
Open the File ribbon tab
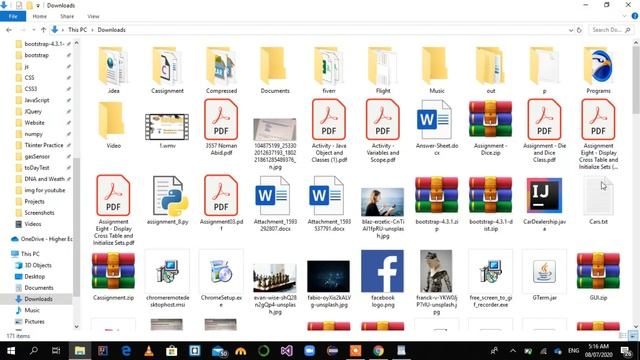point(13,16)
